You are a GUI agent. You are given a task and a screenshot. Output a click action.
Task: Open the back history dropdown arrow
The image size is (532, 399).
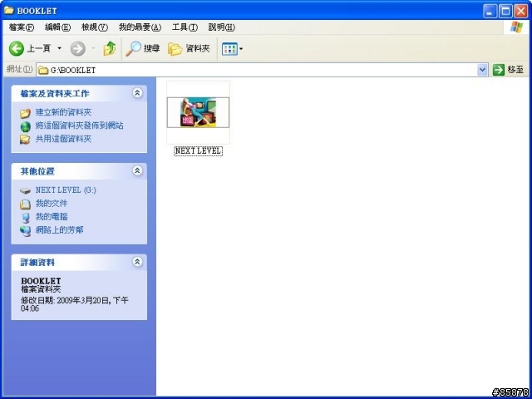point(59,49)
